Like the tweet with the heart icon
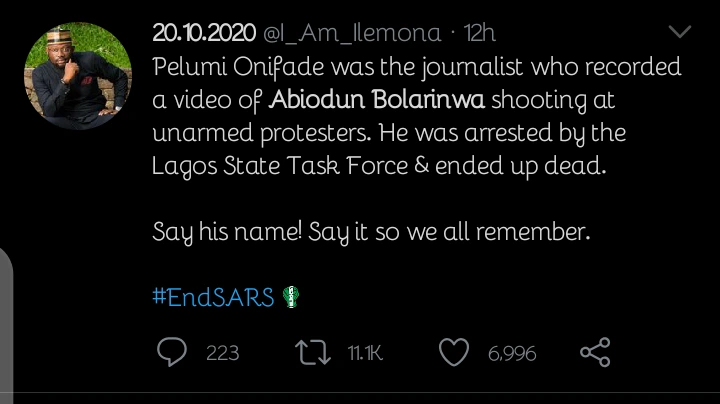This screenshot has width=720, height=404. [x=455, y=352]
